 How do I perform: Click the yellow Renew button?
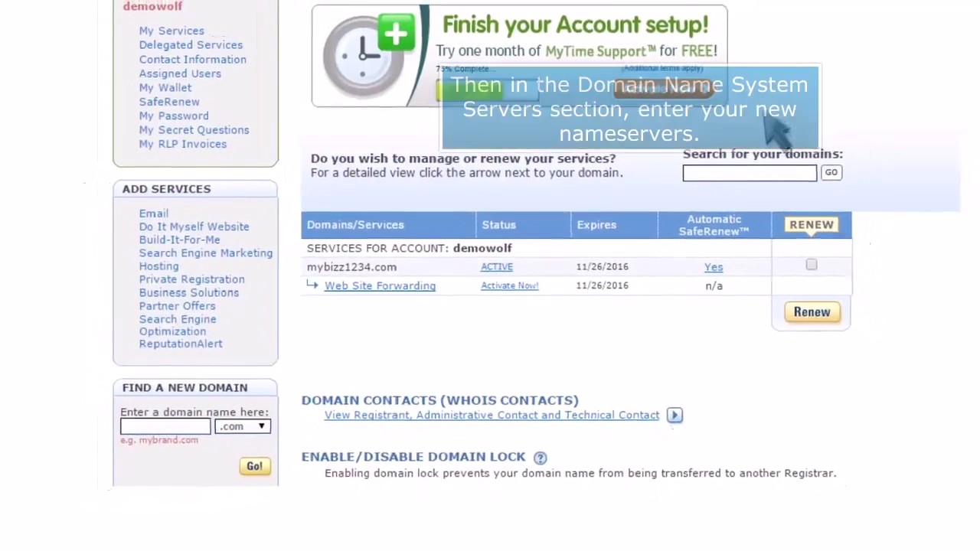[x=812, y=312]
